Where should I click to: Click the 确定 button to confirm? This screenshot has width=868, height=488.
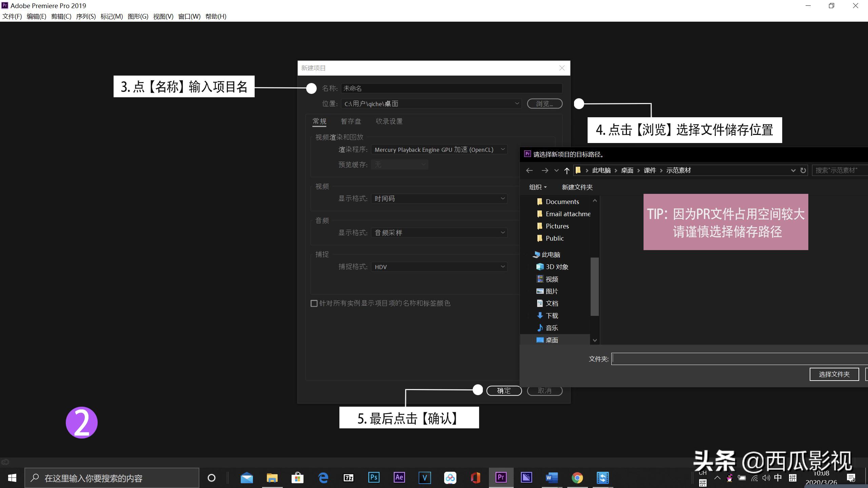tap(504, 390)
